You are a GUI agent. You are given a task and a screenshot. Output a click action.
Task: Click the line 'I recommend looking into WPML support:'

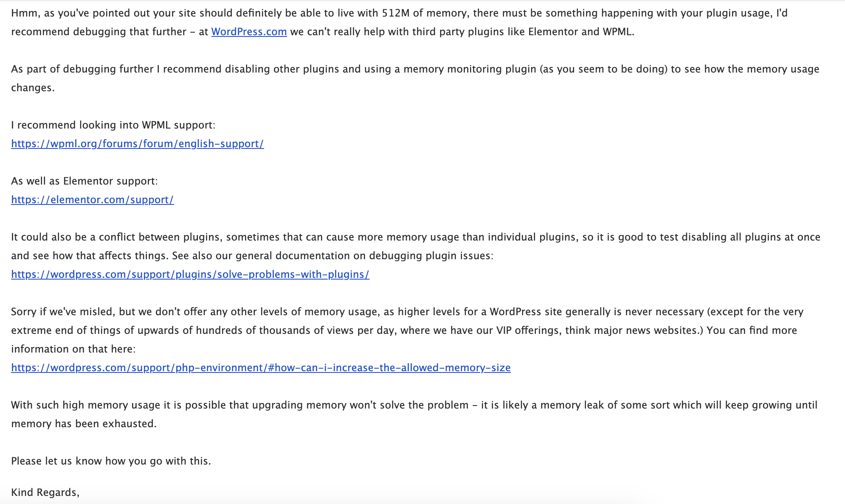pyautogui.click(x=113, y=125)
